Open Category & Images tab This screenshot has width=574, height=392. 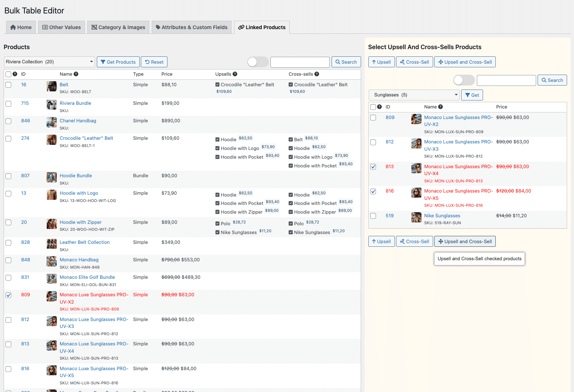[x=118, y=27]
